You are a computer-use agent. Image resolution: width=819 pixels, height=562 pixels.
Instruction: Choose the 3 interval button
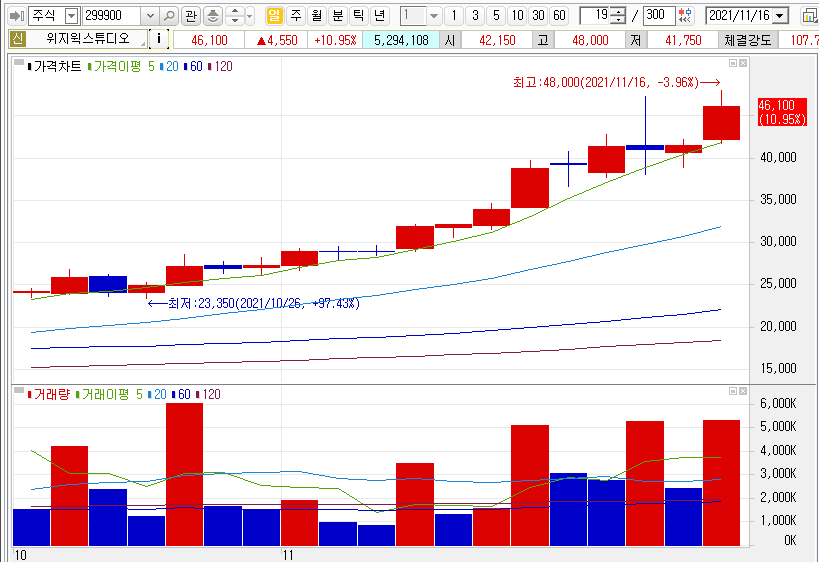(x=475, y=16)
